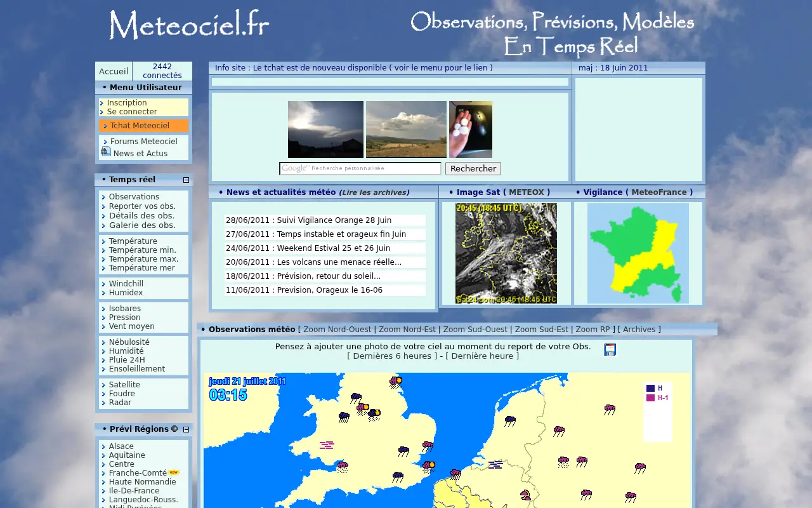This screenshot has height=508, width=812.
Task: Open the dark stormy sky photo thumbnail
Action: coord(325,130)
